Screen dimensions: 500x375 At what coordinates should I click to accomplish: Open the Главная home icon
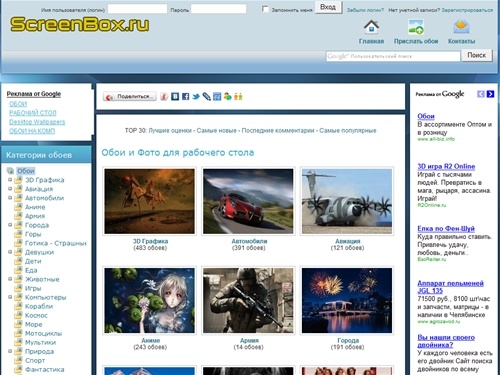pos(371,27)
